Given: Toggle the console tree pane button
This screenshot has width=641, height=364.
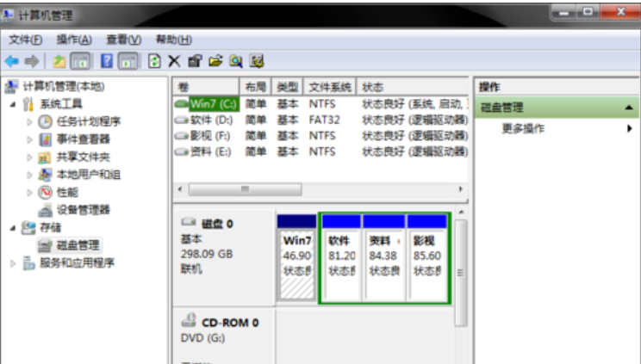Looking at the screenshot, I should coord(77,61).
